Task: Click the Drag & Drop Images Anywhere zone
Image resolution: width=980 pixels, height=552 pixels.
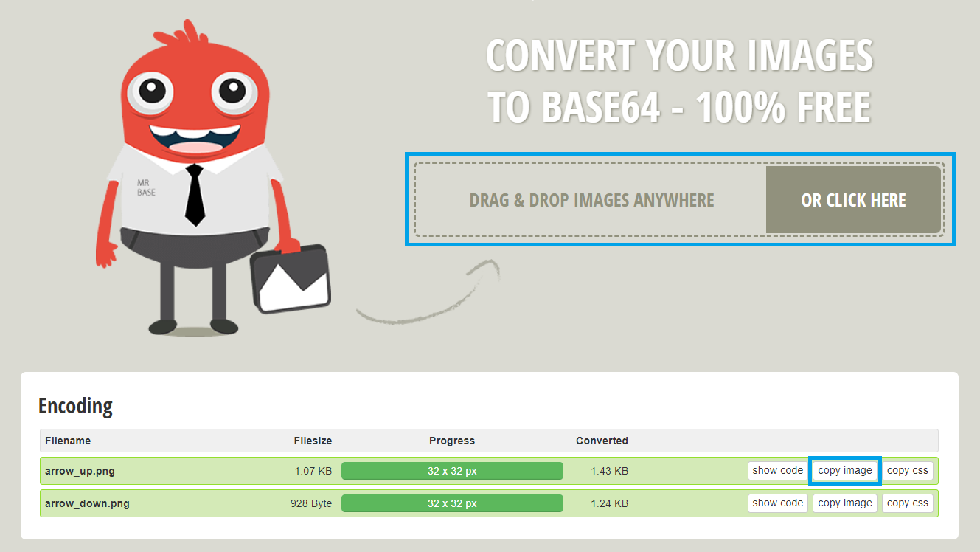Action: pyautogui.click(x=591, y=200)
